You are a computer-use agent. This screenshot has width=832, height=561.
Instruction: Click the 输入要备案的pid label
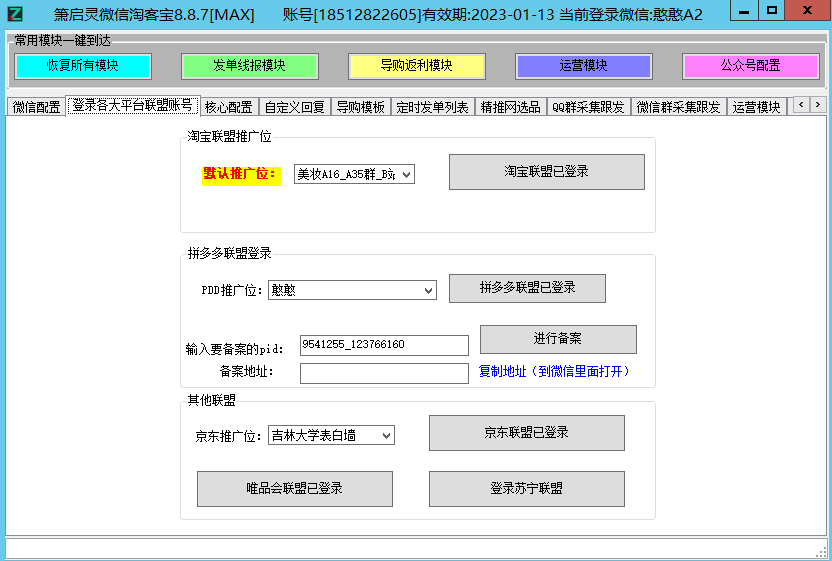click(x=235, y=349)
